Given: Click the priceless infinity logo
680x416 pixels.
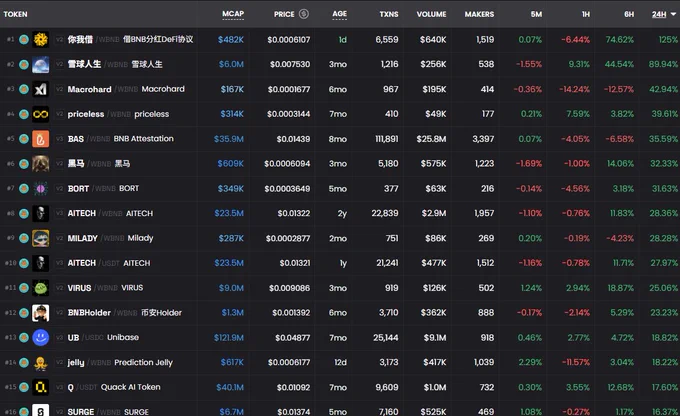Looking at the screenshot, I should [x=40, y=114].
